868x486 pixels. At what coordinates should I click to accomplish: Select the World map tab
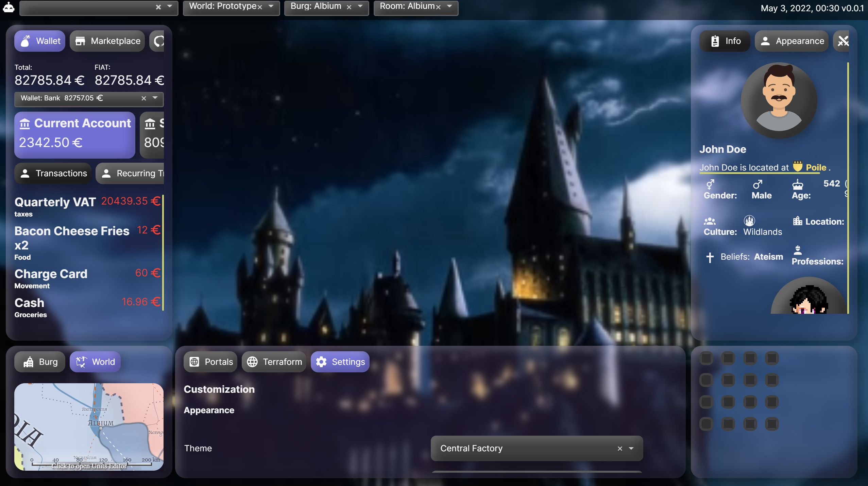(95, 362)
